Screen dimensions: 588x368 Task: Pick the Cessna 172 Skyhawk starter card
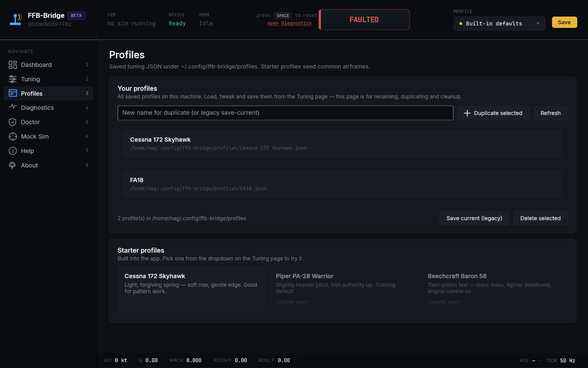(x=191, y=289)
